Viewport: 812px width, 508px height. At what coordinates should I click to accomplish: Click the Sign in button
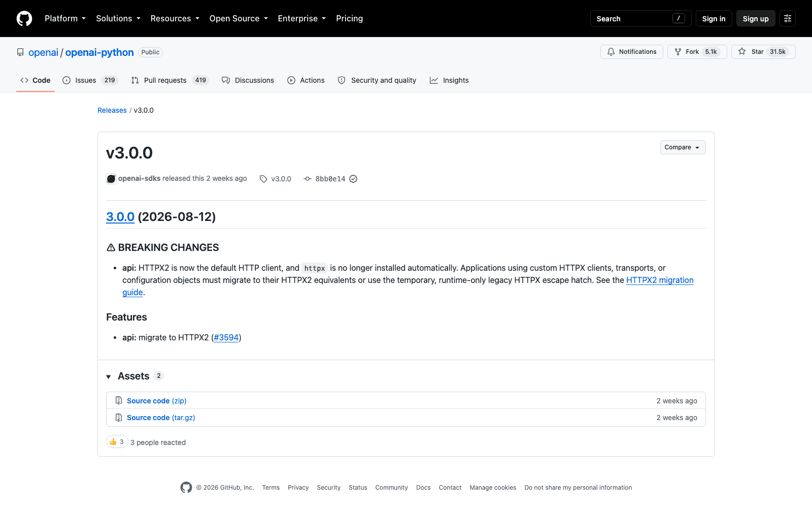[x=714, y=18]
